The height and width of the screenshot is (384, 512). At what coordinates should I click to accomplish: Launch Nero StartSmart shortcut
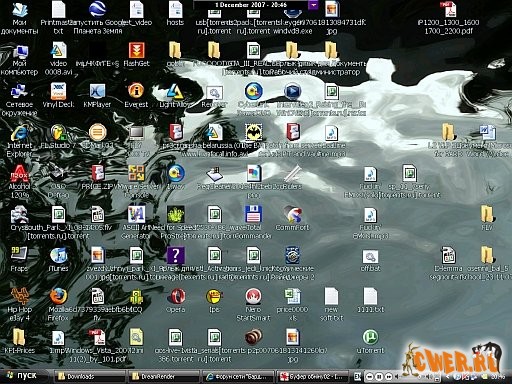253,304
